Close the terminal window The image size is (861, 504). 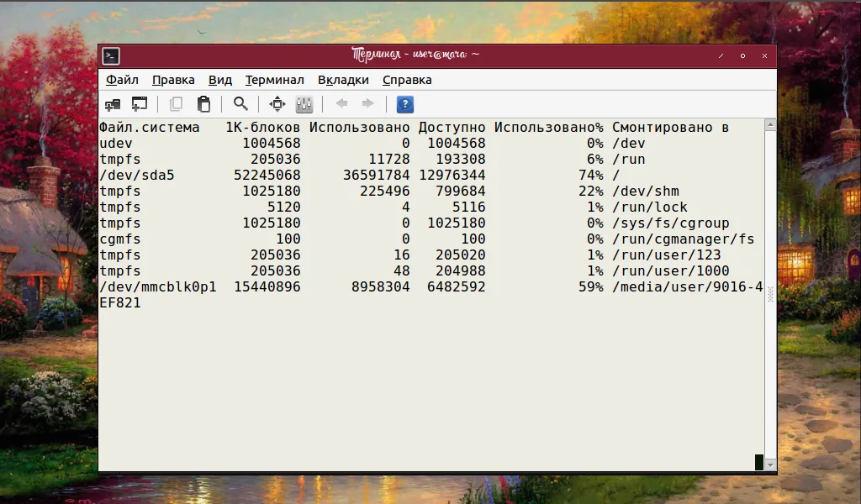764,56
